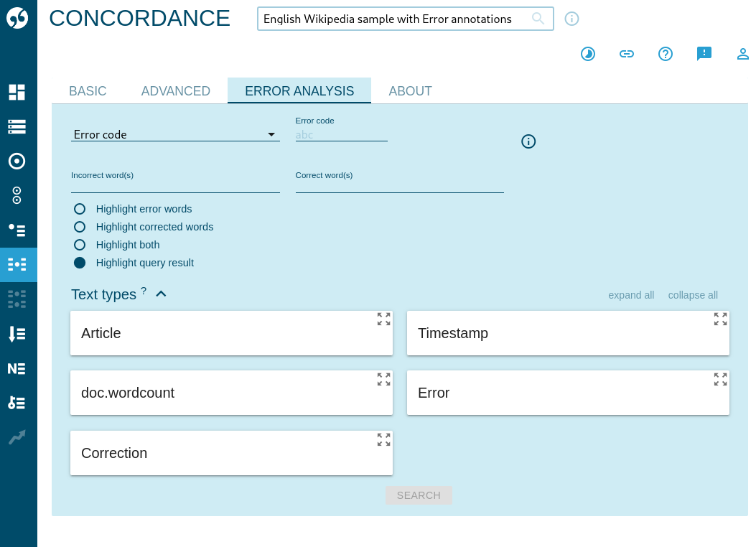Open the N-grams tool in sidebar
This screenshot has width=756, height=547.
17,368
